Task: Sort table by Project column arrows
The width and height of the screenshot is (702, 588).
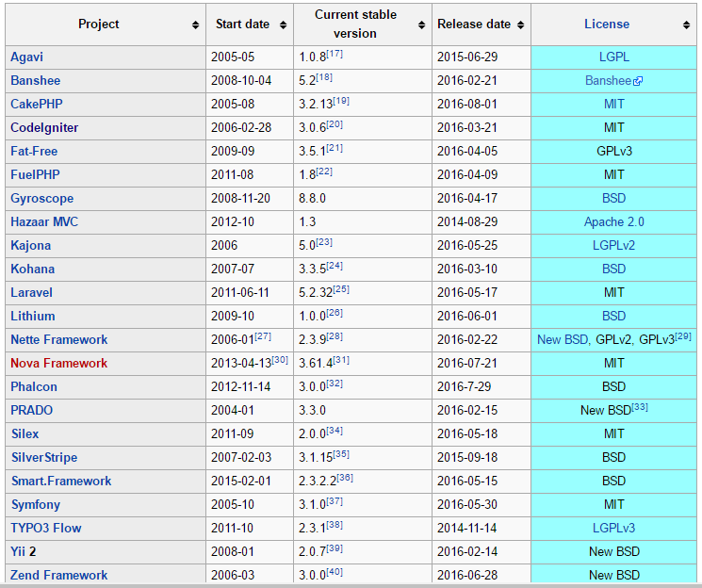Action: (195, 25)
